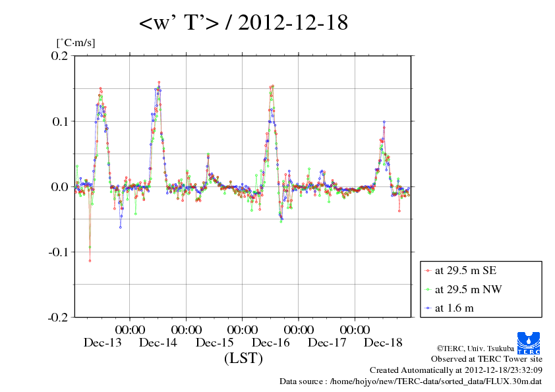Click the Dec-16 date label
The height and width of the screenshot is (392, 555).
pyautogui.click(x=270, y=343)
